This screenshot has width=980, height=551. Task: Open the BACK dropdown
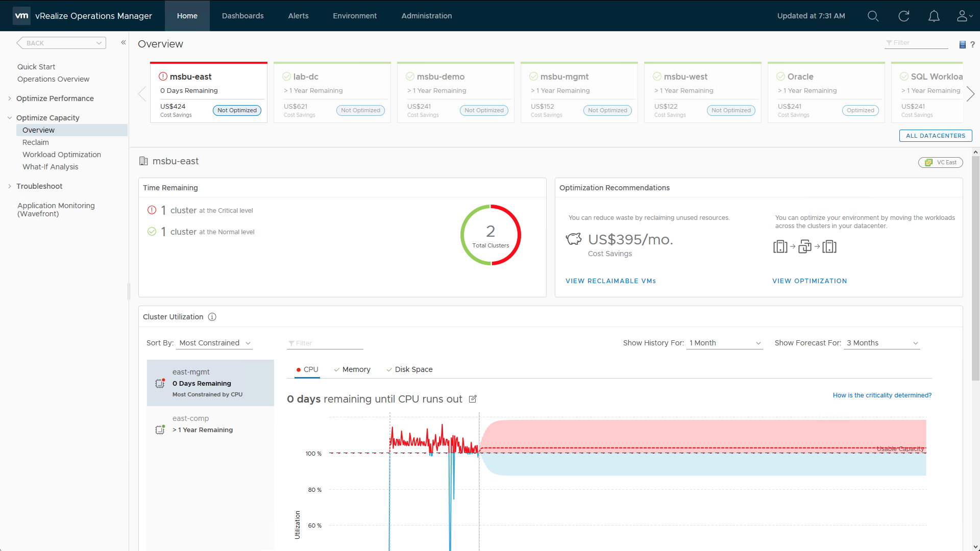pos(62,43)
